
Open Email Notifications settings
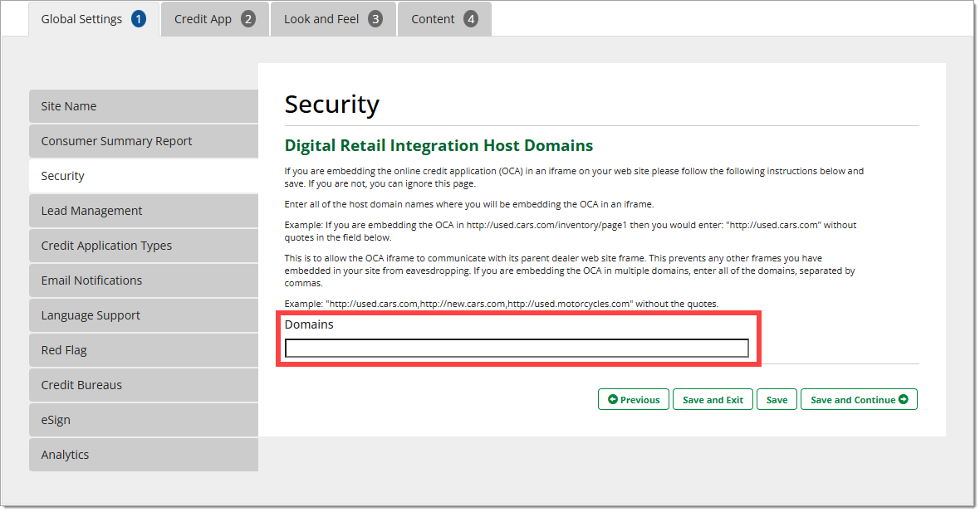click(143, 280)
